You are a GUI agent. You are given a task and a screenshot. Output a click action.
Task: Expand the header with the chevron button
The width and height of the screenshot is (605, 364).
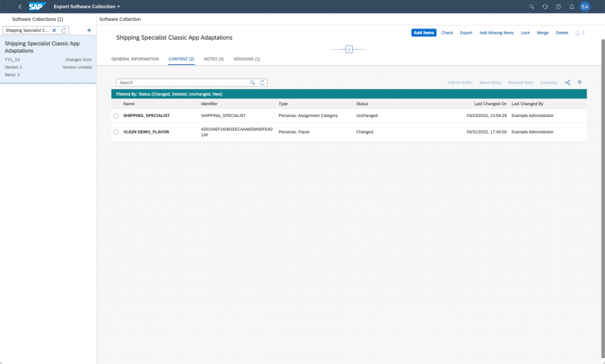[349, 50]
